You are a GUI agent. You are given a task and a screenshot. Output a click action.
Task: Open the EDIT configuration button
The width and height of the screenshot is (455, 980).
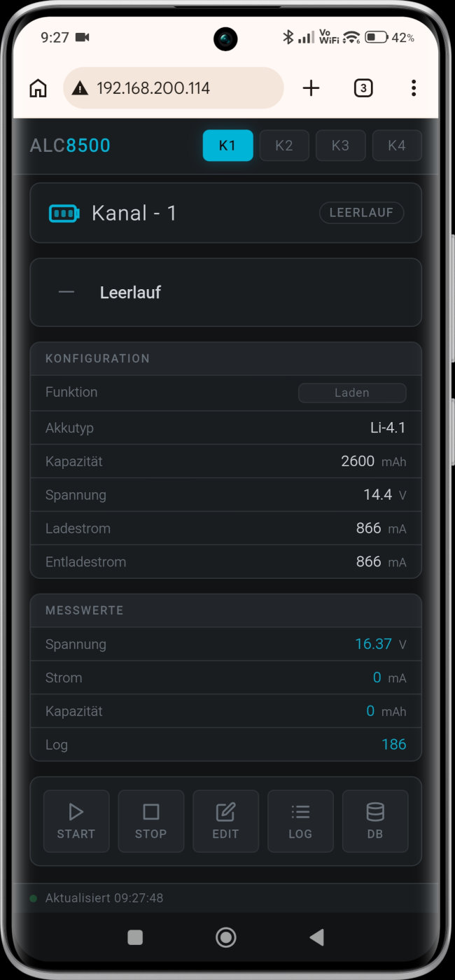point(225,821)
